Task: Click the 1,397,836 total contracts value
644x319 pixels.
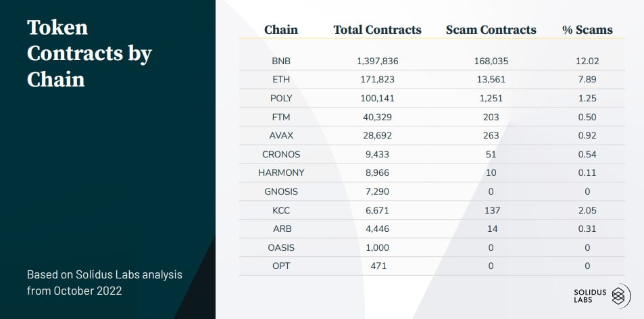Action: tap(377, 61)
